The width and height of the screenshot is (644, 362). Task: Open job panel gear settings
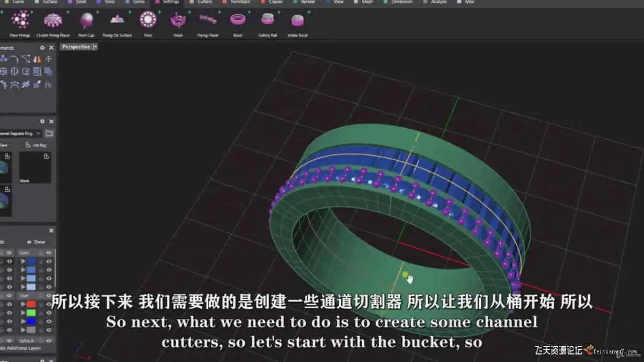point(42,121)
